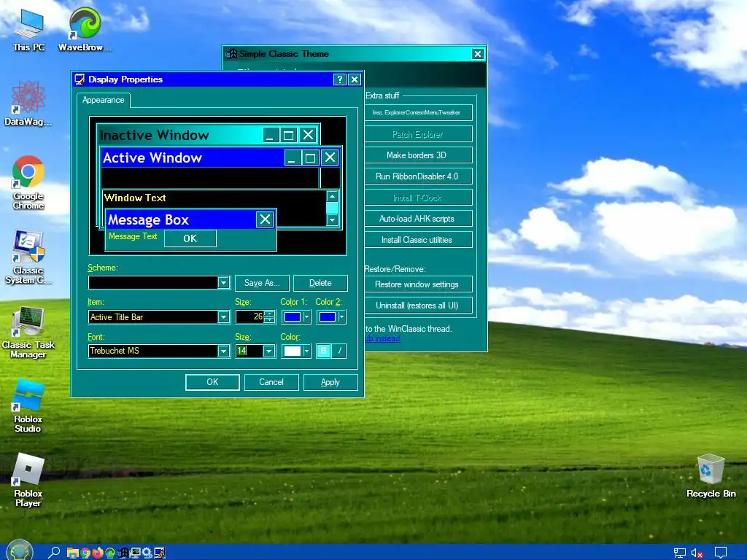Click the Display Properties help question mark
Image resolution: width=747 pixels, height=560 pixels.
click(x=339, y=79)
